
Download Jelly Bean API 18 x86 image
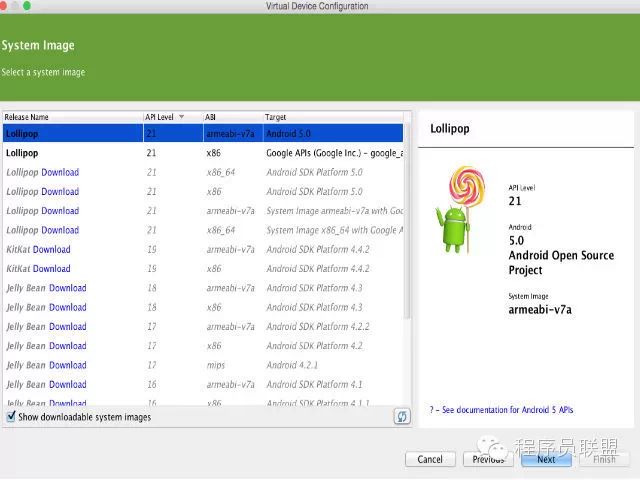pos(68,307)
